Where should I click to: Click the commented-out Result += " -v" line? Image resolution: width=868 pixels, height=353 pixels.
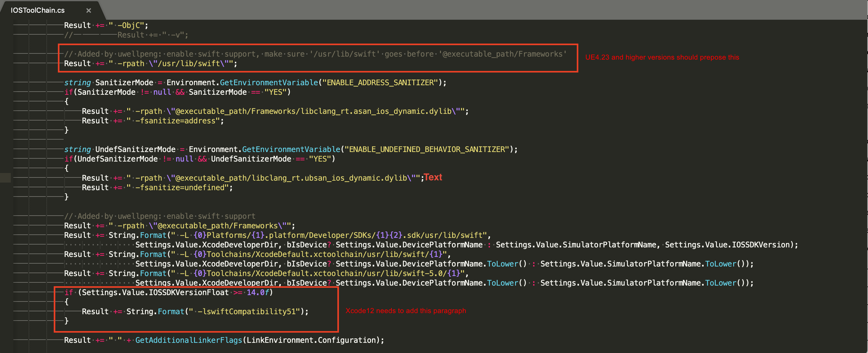(x=126, y=35)
